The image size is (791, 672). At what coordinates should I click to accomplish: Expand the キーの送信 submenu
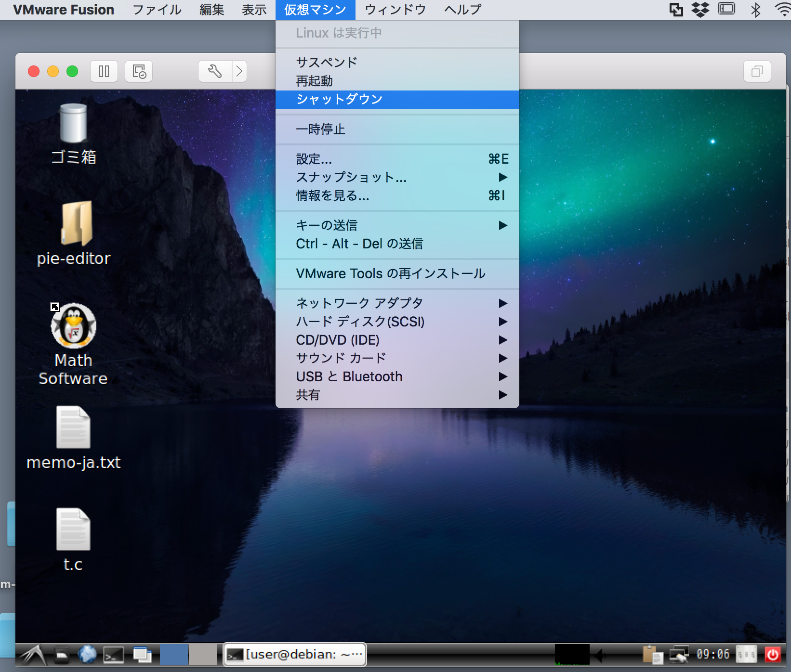tap(397, 225)
